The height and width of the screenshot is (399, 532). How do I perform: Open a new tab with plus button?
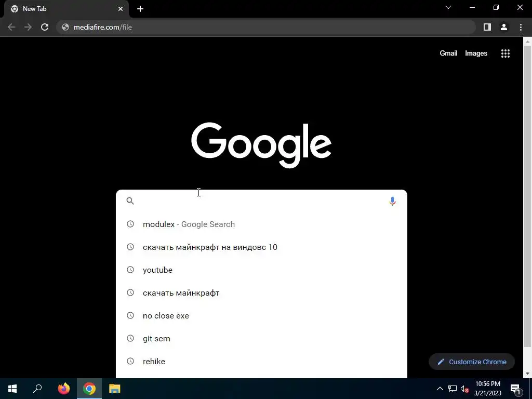[x=140, y=9]
